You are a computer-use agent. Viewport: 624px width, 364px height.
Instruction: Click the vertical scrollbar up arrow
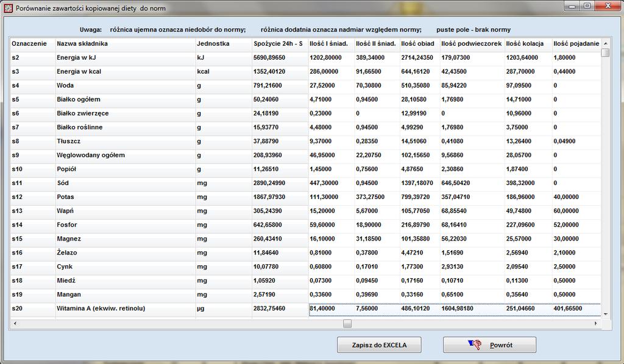[606, 43]
